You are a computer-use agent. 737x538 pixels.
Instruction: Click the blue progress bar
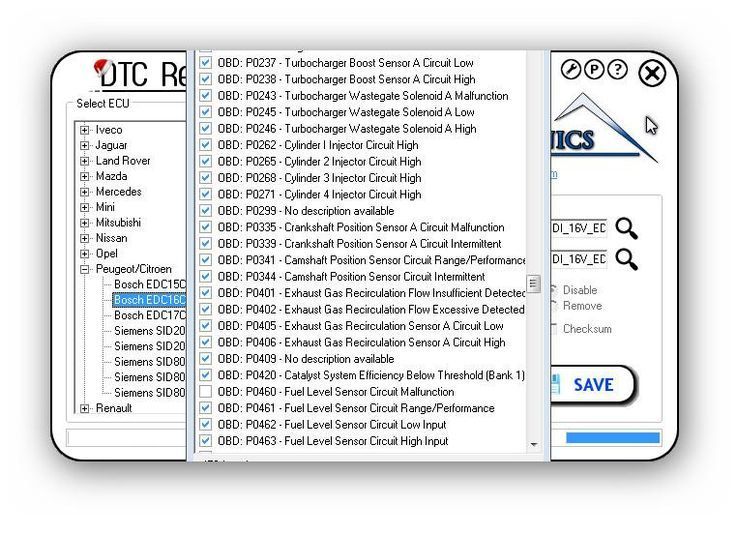point(612,438)
